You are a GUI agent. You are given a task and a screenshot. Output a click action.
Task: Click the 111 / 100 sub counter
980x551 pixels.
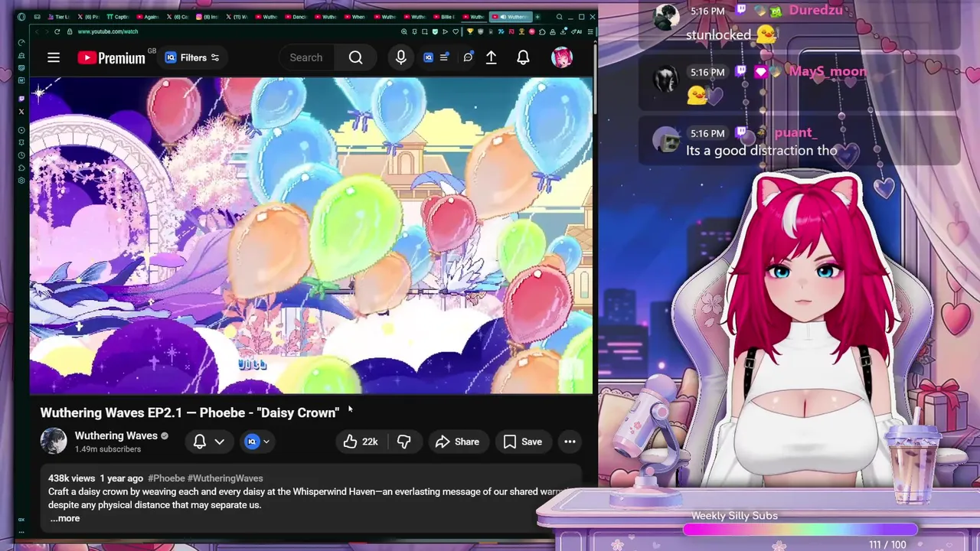887,544
